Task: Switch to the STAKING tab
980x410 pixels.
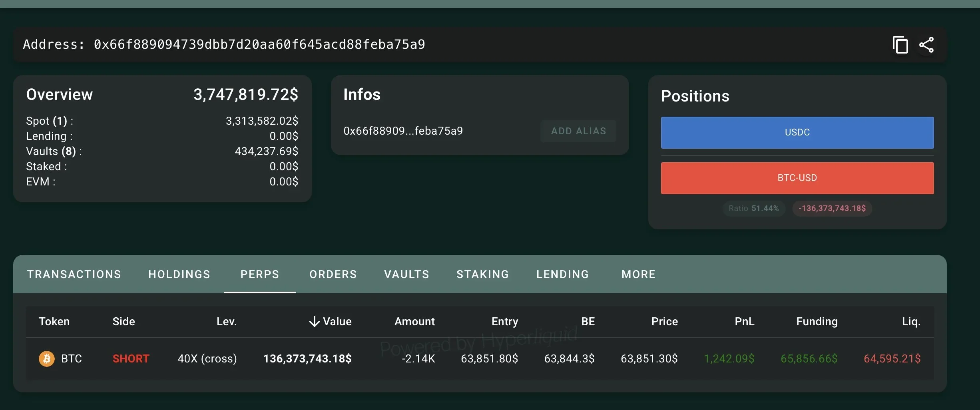Action: pyautogui.click(x=483, y=274)
